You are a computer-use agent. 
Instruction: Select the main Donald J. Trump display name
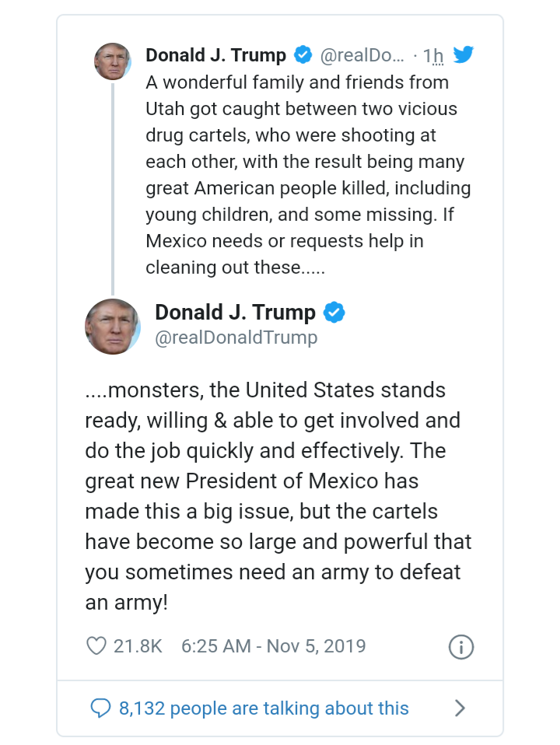click(x=235, y=313)
